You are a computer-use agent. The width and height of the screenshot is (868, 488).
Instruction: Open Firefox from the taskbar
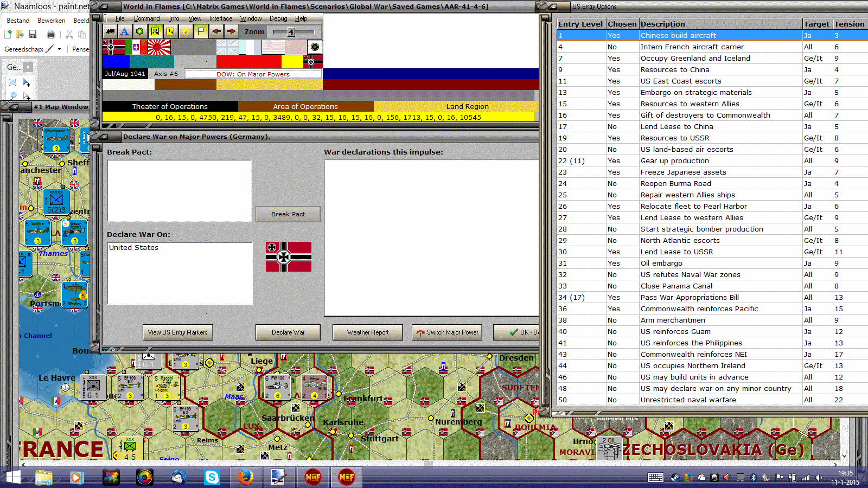[245, 477]
